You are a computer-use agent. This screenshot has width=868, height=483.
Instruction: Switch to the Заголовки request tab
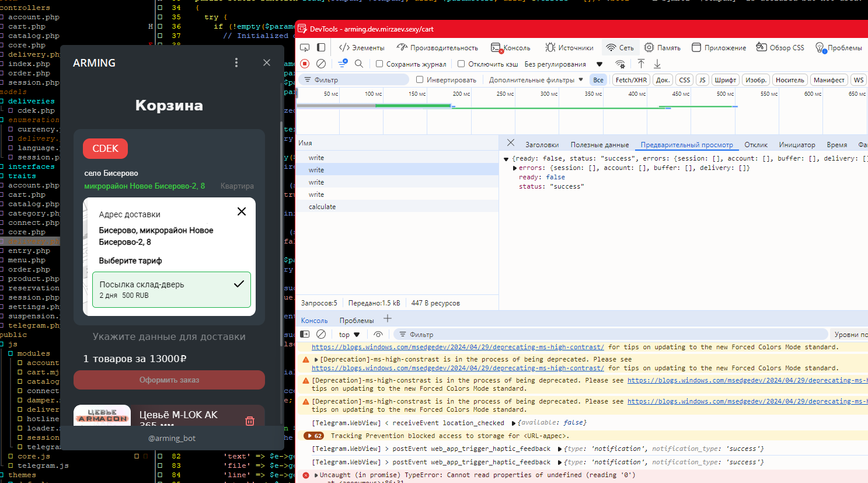(542, 144)
